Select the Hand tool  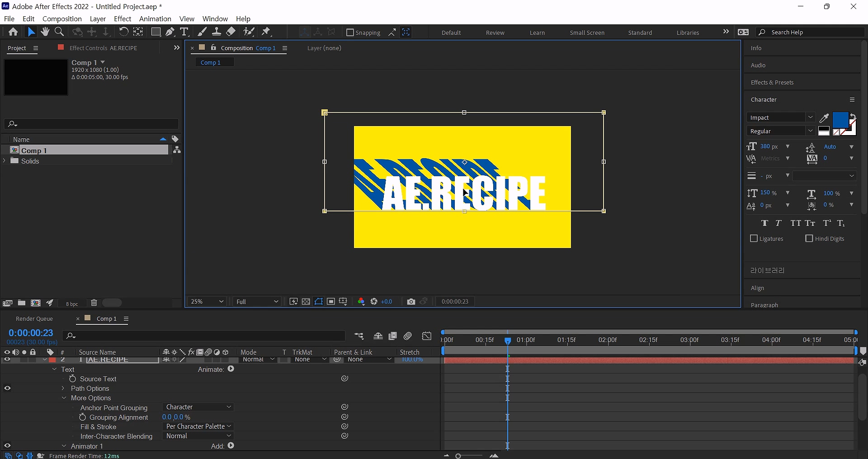(x=45, y=32)
